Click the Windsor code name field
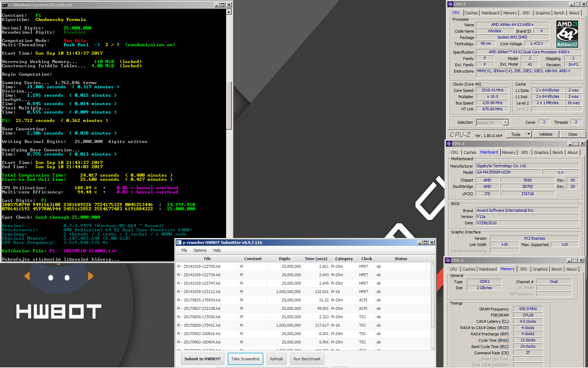Screen dimensions: 588x368 coord(495,31)
